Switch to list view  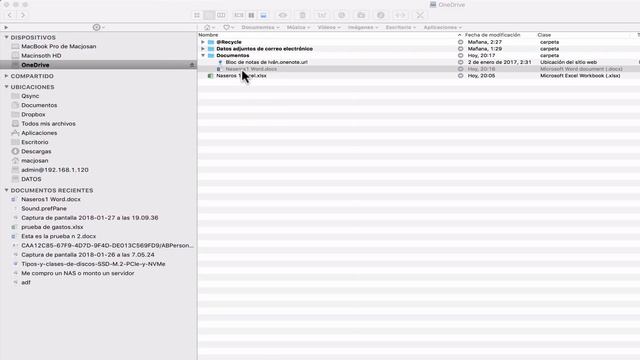click(209, 16)
